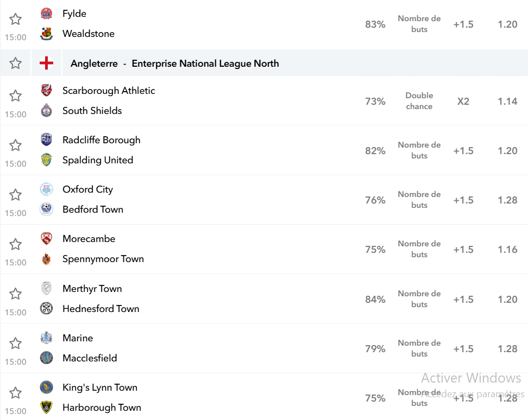Click the Macclesfield club crest

(x=47, y=358)
